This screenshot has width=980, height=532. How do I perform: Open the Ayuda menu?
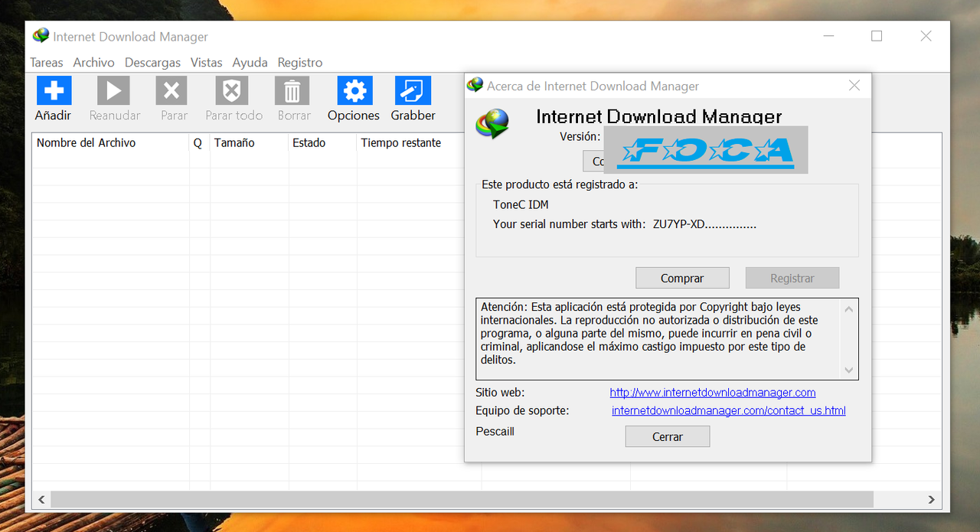250,63
